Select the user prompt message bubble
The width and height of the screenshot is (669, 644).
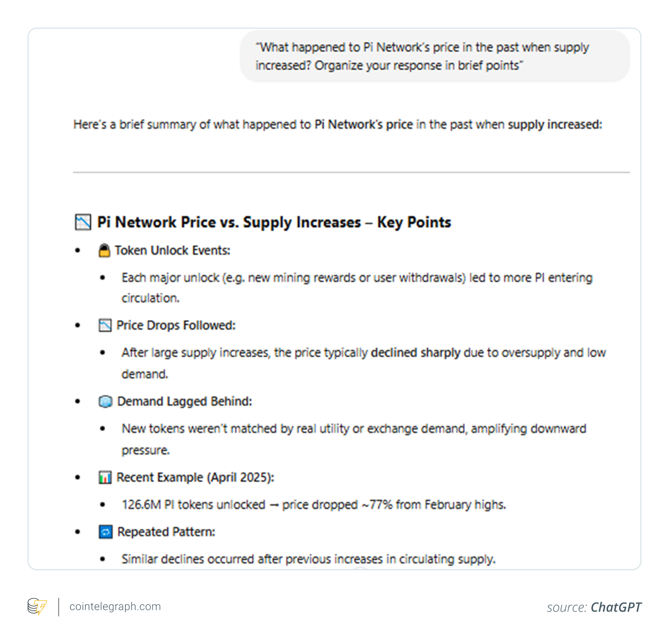[x=435, y=56]
